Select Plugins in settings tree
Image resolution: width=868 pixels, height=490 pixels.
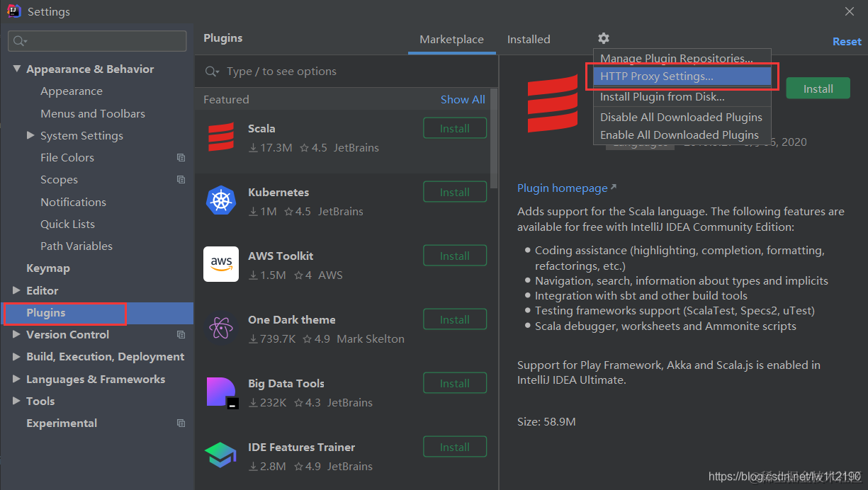click(97, 313)
